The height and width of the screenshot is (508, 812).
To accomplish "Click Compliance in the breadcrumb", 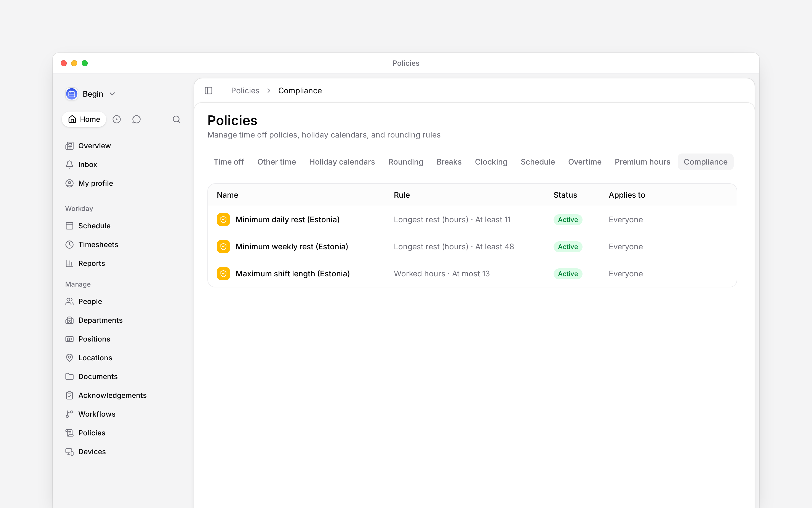I will (x=300, y=91).
